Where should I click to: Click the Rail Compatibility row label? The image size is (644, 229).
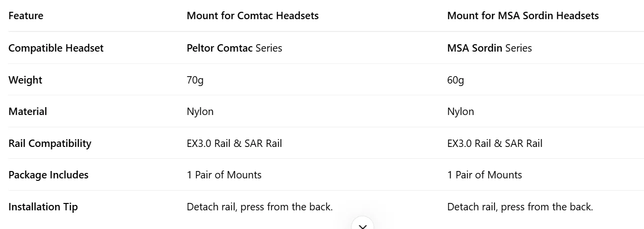point(50,143)
